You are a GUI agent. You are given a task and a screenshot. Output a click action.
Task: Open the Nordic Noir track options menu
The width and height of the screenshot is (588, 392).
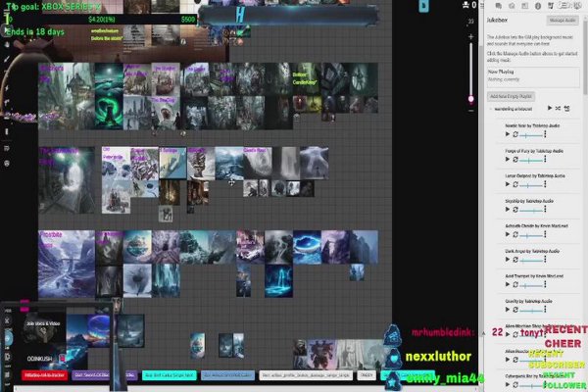(x=545, y=134)
